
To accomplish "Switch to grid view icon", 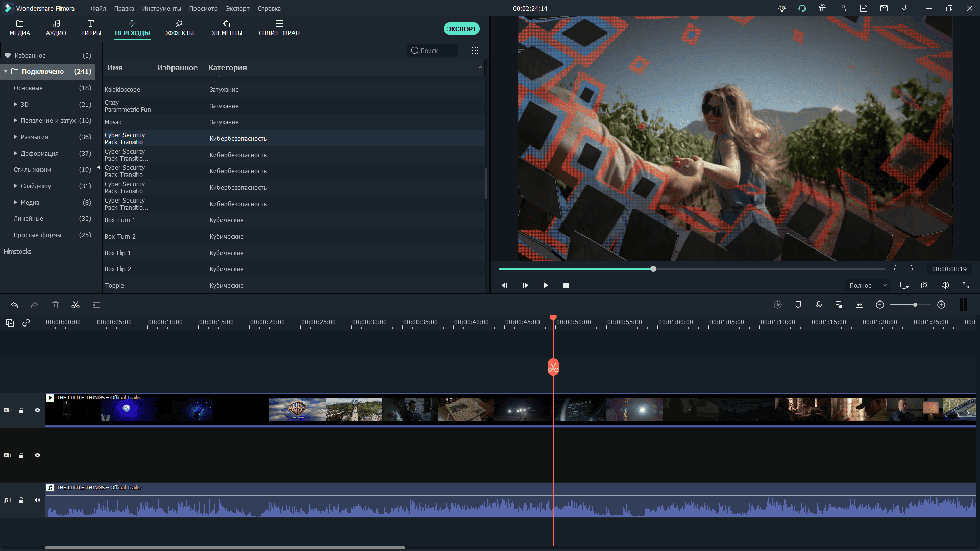I will pos(475,51).
